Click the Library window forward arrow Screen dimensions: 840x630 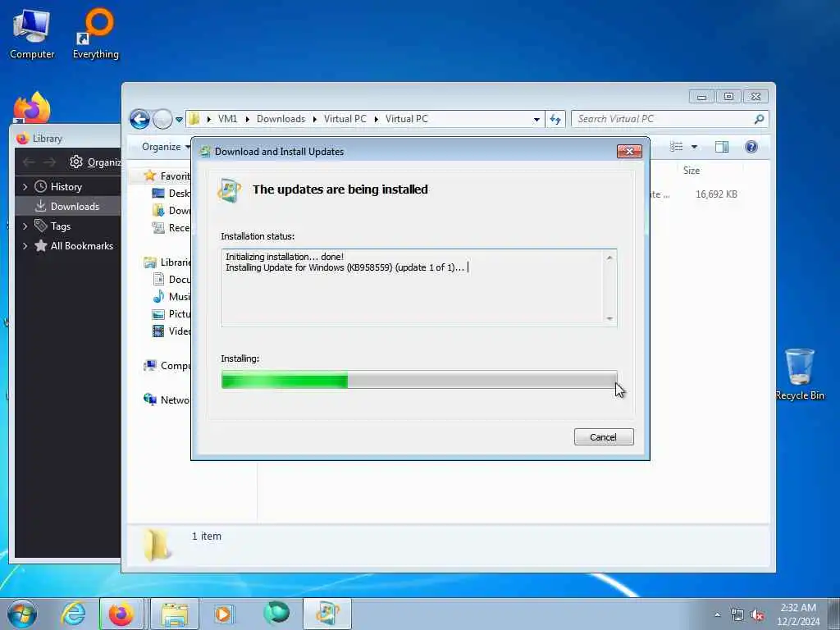tap(50, 162)
